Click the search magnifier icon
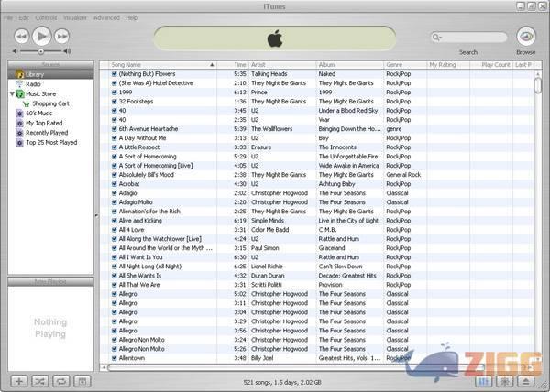The image size is (550, 392). (x=435, y=38)
